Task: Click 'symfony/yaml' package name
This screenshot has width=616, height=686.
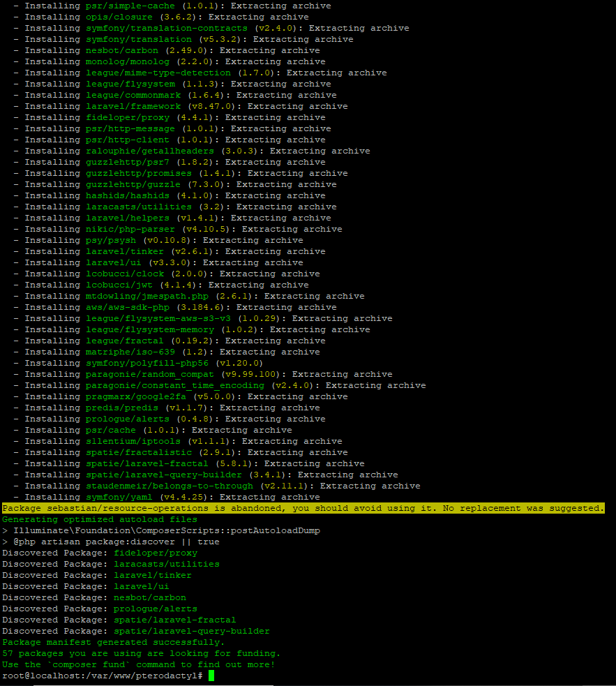Action: 119,497
